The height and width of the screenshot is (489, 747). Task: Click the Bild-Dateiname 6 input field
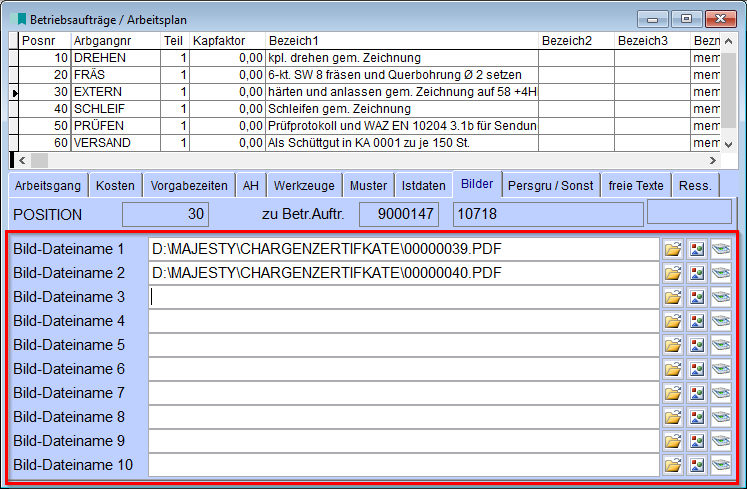tap(403, 369)
